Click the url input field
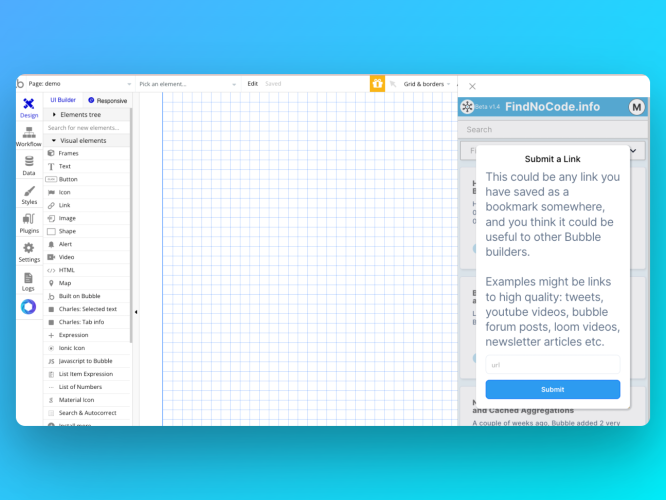 pos(553,365)
